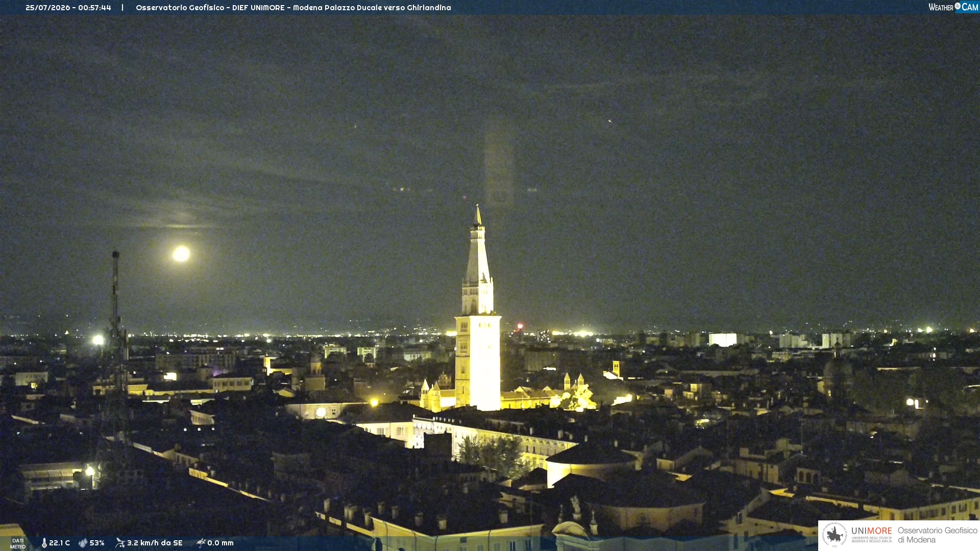Click the UNIMORE wordmark text
Viewport: 980px width, 551px height.
pos(872,531)
